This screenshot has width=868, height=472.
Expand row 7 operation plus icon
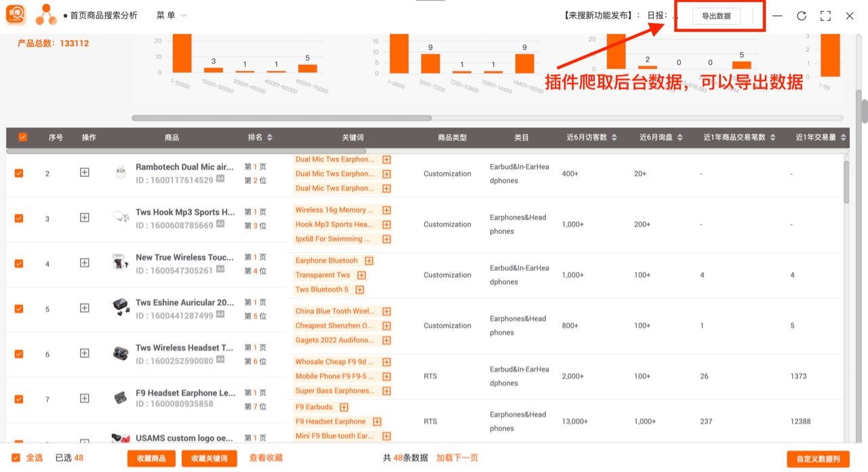click(x=85, y=399)
